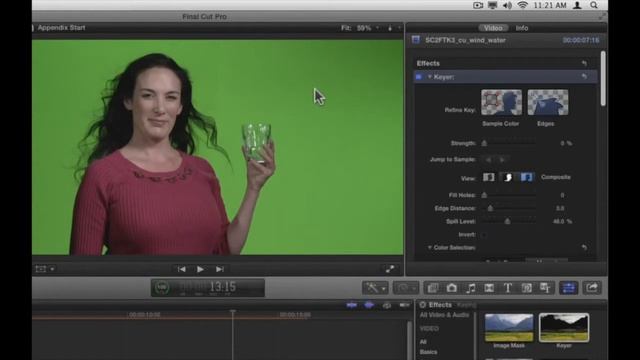Toggle timeline snapping icon
This screenshot has width=640, height=360.
click(404, 305)
